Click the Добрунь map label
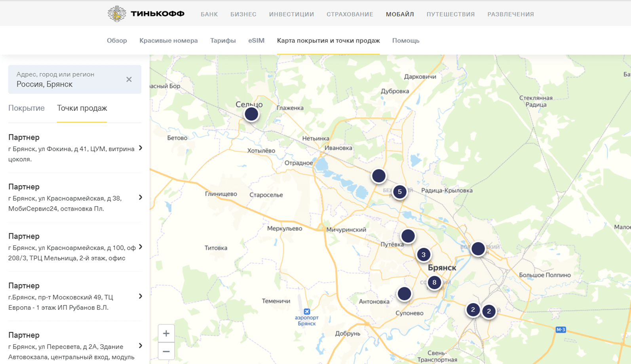The height and width of the screenshot is (364, 631). point(348,334)
